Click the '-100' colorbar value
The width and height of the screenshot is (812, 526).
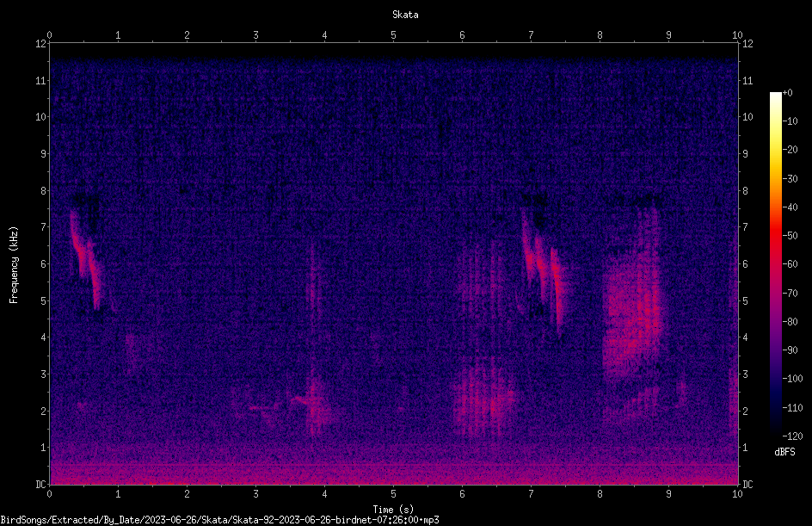(792, 378)
